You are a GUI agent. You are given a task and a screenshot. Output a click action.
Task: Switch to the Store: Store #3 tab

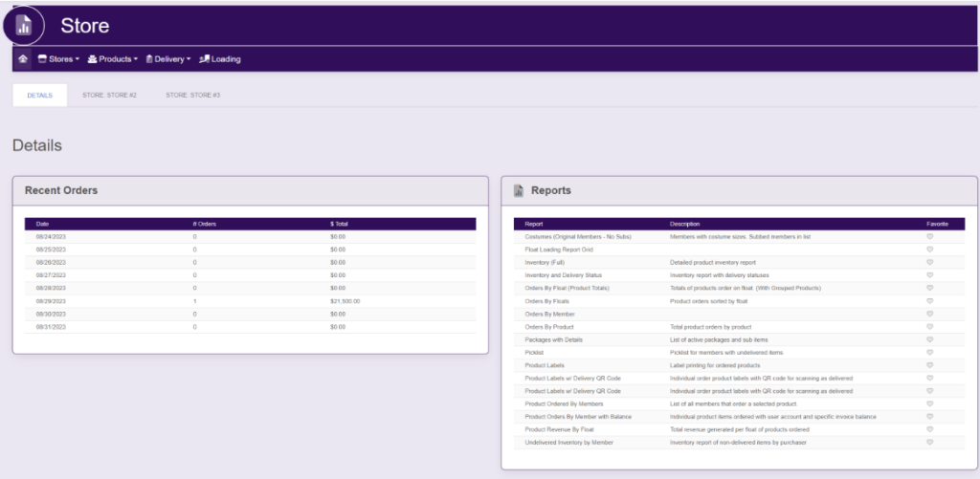pyautogui.click(x=192, y=96)
